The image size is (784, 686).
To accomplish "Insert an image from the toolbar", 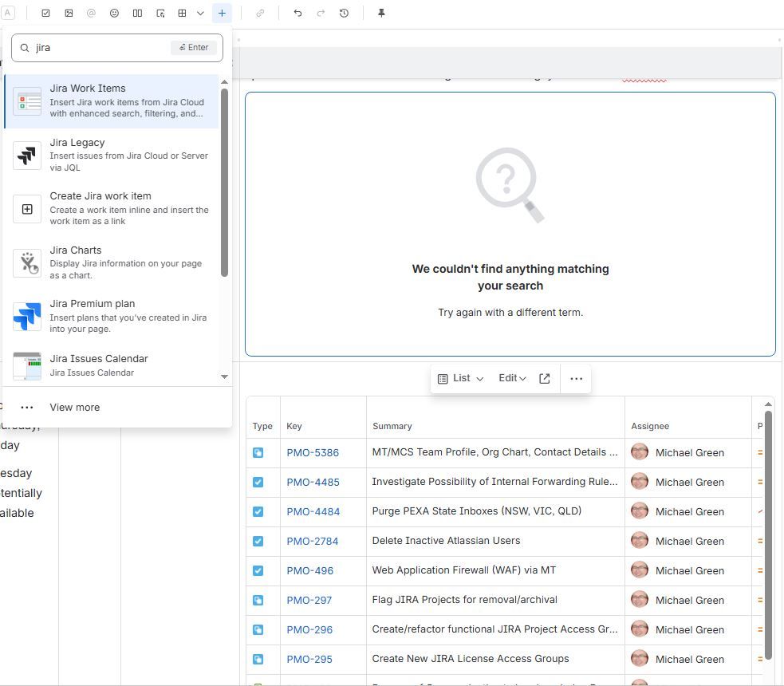I will point(69,13).
